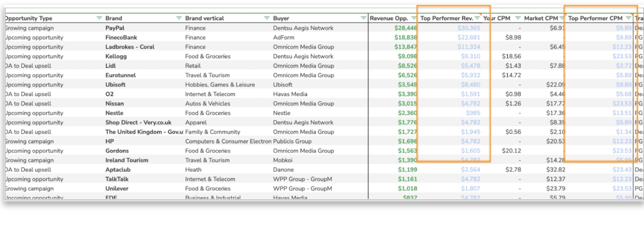644x225 pixels.
Task: Click the AdForm buyer cell
Action: (284, 37)
